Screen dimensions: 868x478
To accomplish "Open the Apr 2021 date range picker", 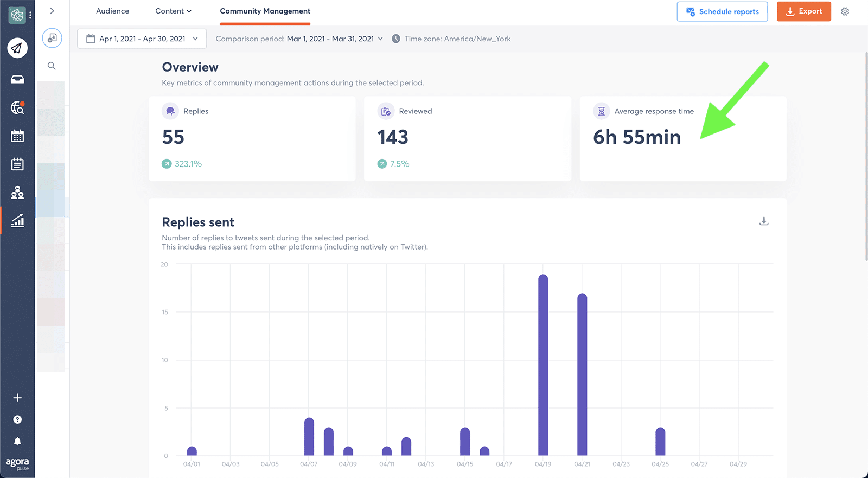I will (142, 39).
